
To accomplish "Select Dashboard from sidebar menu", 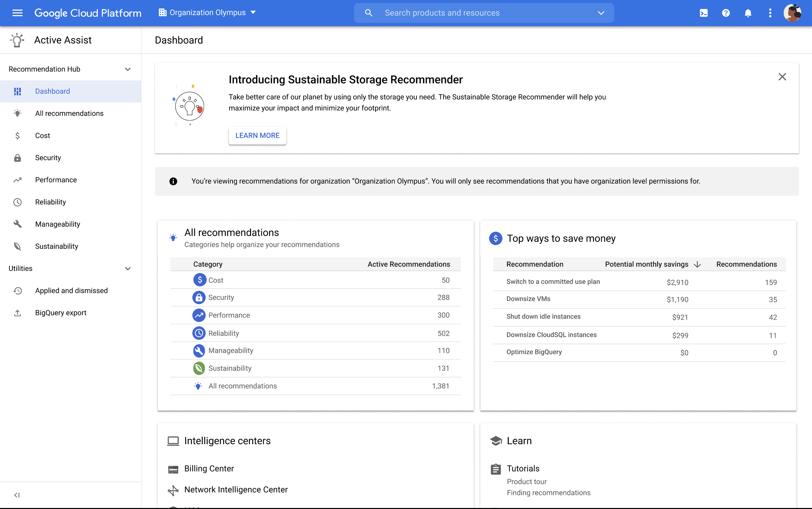I will pos(52,91).
